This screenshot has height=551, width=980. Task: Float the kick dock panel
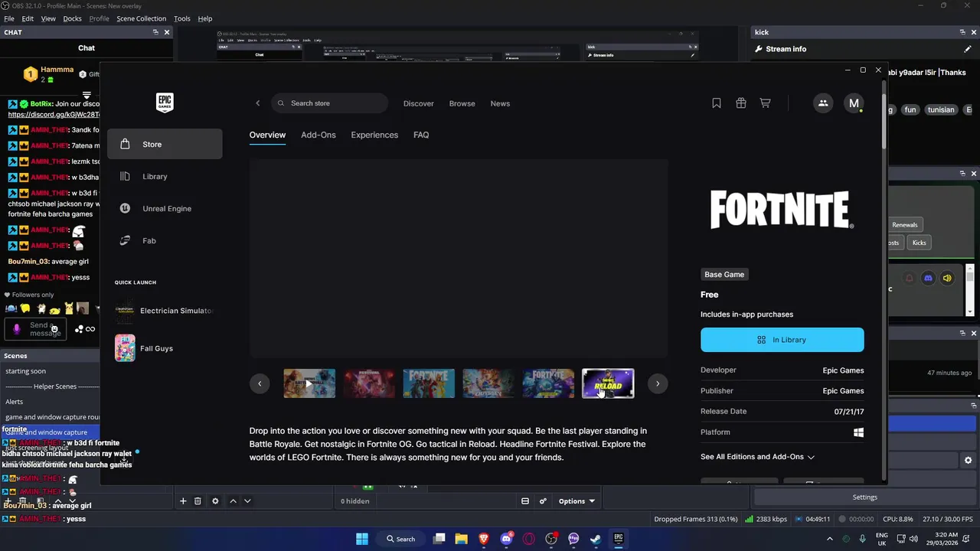coord(962,32)
